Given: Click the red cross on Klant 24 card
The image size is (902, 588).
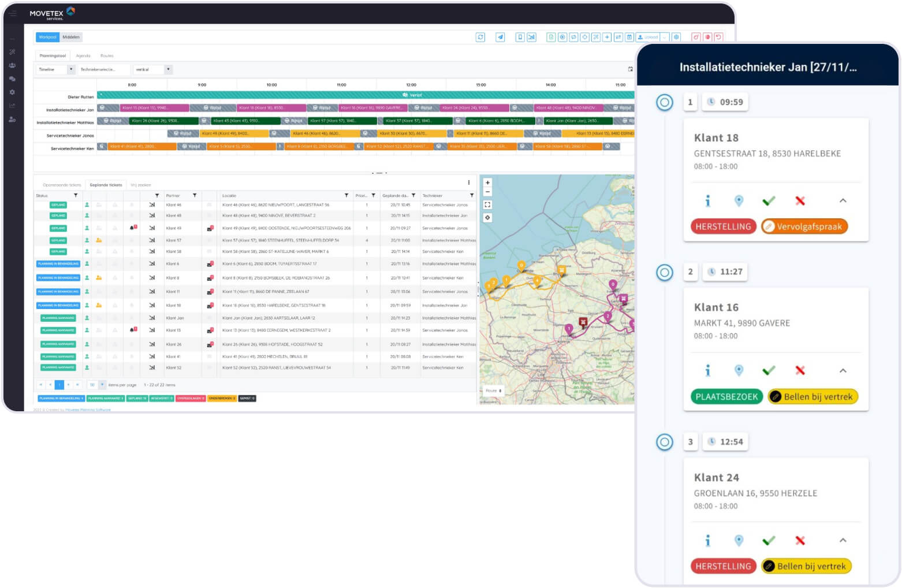Looking at the screenshot, I should pyautogui.click(x=800, y=541).
